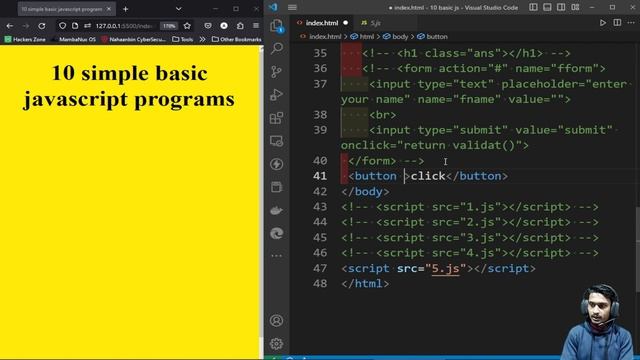The image size is (640, 360).
Task: Open VS Code hamburger application menu
Action: (x=292, y=7)
